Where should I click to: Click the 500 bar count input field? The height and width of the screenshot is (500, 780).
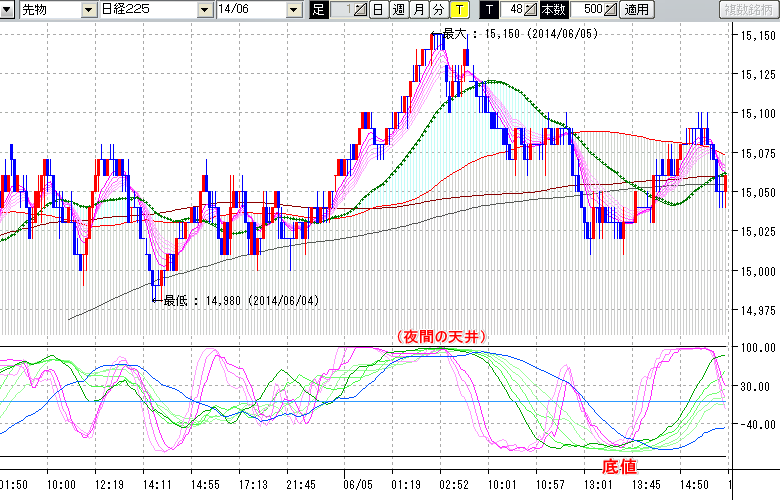click(588, 10)
